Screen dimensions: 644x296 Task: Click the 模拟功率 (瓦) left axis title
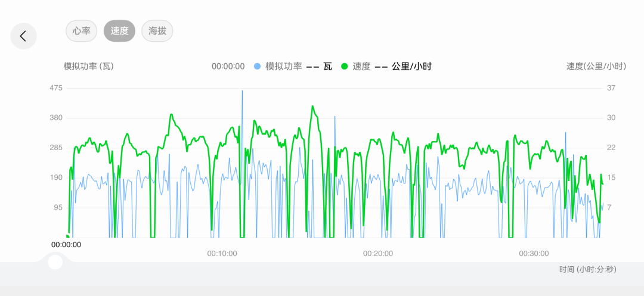tap(88, 66)
